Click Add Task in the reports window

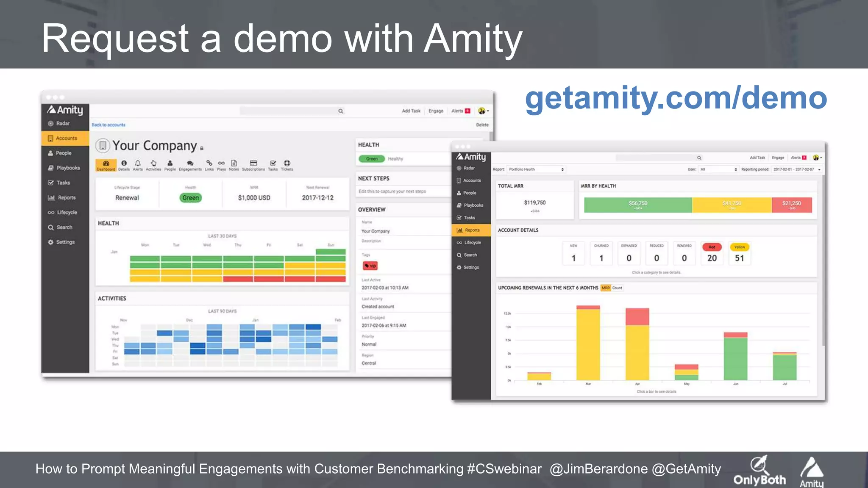pos(757,158)
